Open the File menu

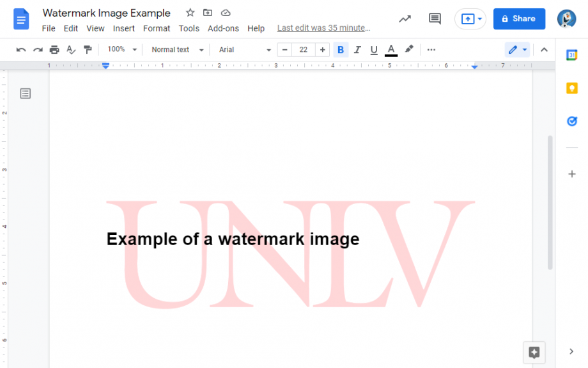point(49,29)
